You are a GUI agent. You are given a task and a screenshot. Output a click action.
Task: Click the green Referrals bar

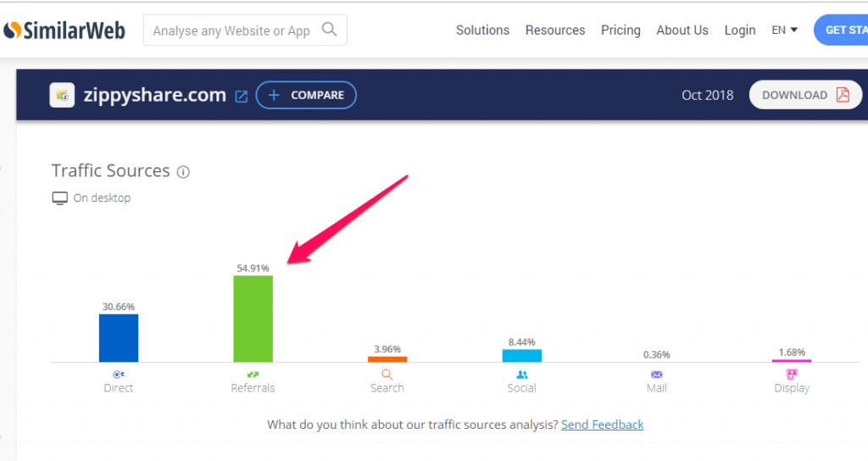tap(253, 319)
